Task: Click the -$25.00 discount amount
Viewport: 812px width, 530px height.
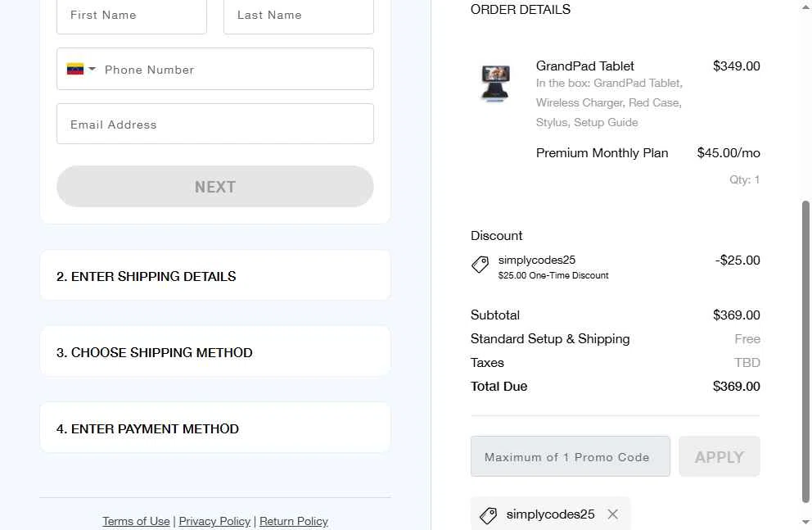Action: pyautogui.click(x=738, y=260)
